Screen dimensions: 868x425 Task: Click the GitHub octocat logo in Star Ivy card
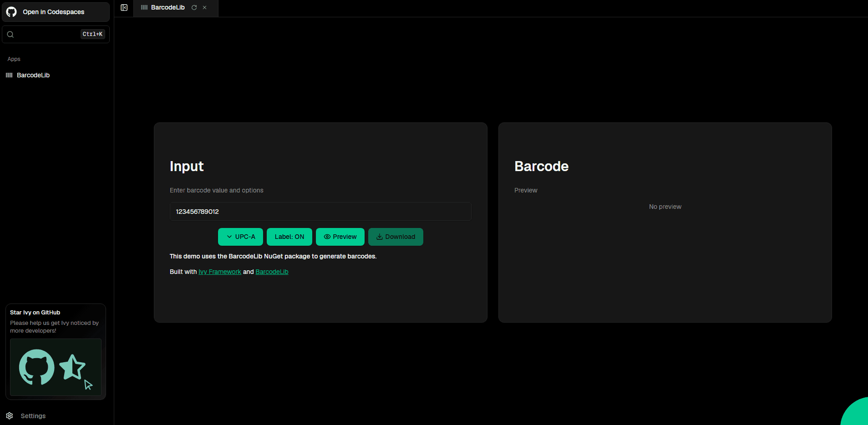36,368
